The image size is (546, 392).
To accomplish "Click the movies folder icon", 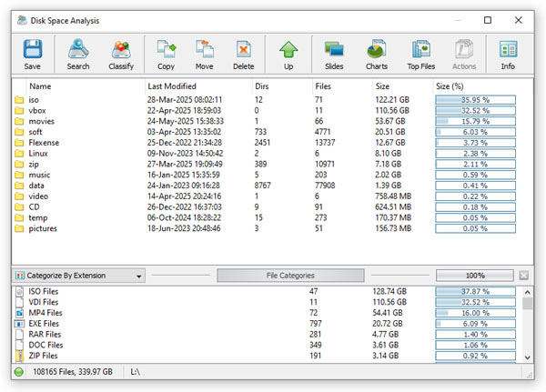I will [19, 122].
